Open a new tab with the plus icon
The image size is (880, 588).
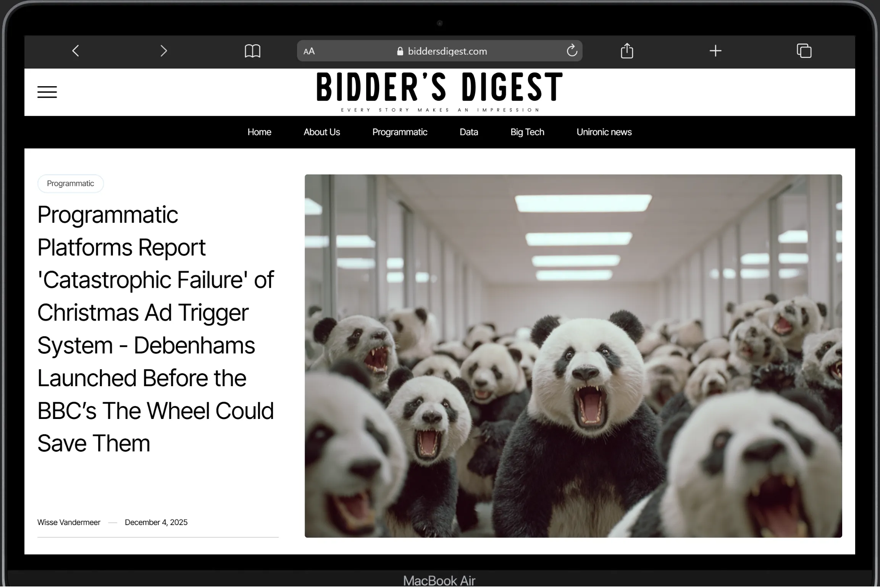pos(715,51)
